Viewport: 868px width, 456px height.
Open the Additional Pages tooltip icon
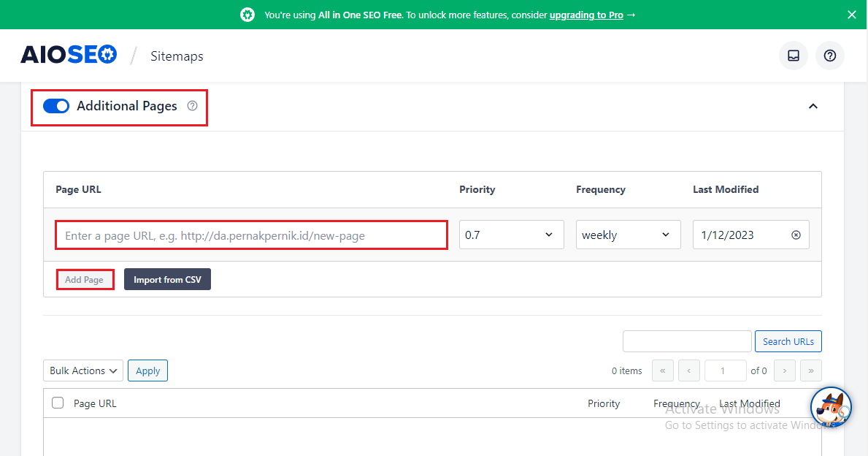click(x=192, y=106)
